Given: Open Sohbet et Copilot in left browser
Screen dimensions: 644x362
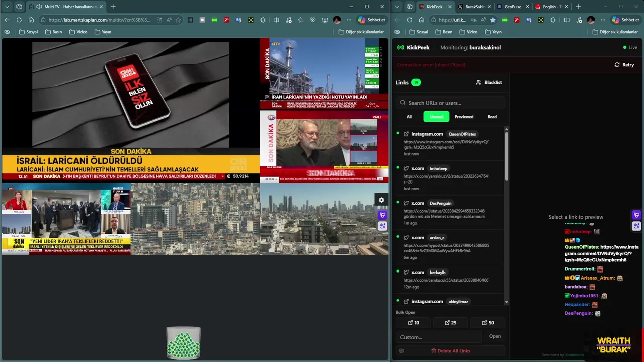Looking at the screenshot, I should click(x=372, y=20).
